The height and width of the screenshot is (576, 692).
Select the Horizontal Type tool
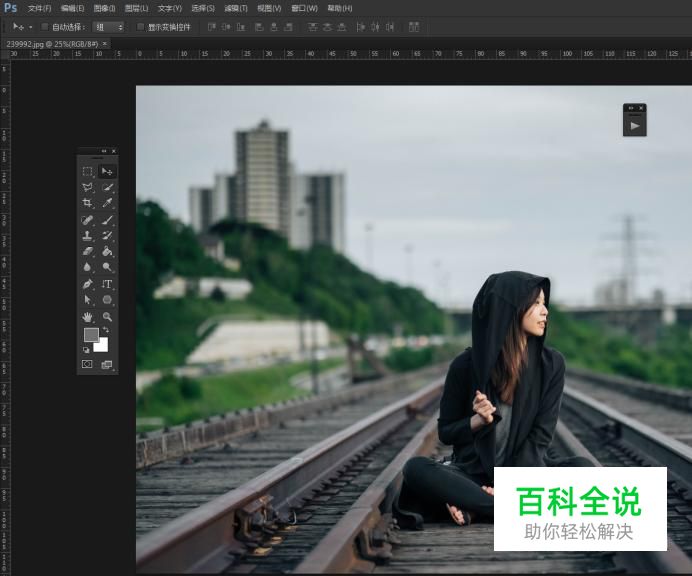107,284
